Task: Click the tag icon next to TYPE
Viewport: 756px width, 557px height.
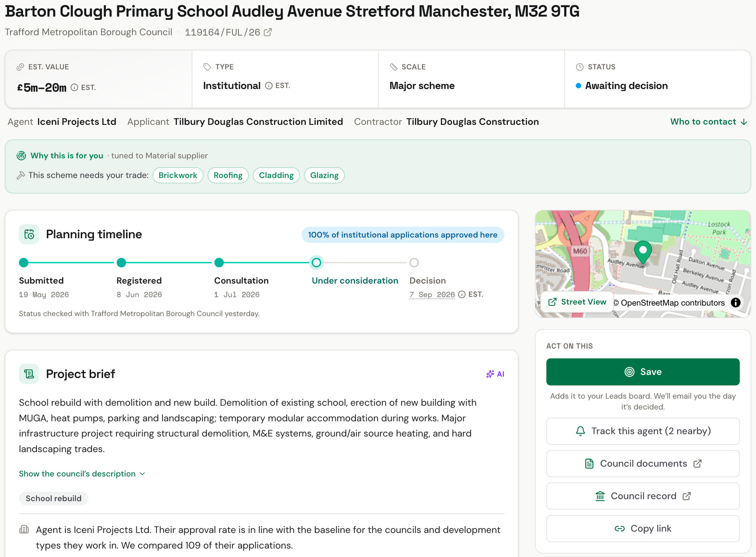Action: pos(207,67)
